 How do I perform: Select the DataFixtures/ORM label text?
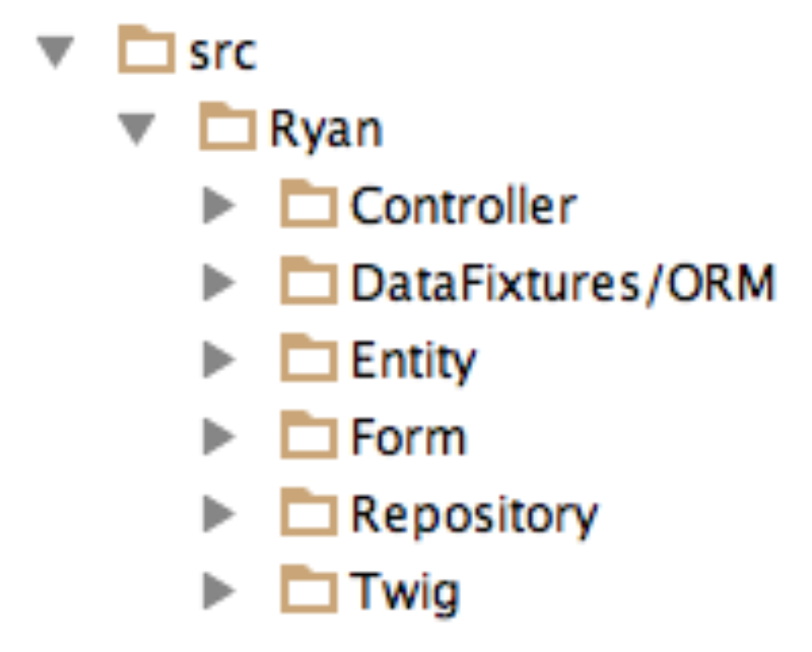[564, 284]
